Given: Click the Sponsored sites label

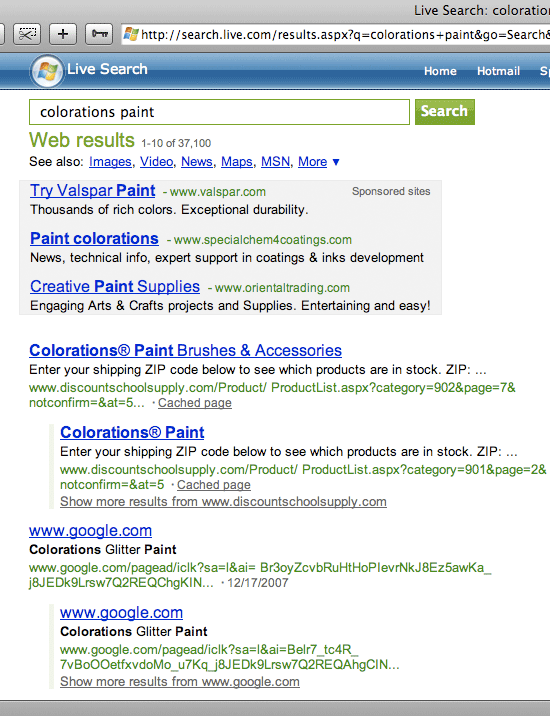Looking at the screenshot, I should point(391,191).
